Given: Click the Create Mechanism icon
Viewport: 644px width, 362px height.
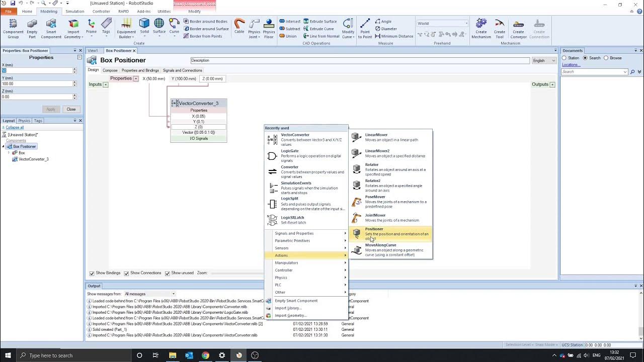Looking at the screenshot, I should 481,24.
